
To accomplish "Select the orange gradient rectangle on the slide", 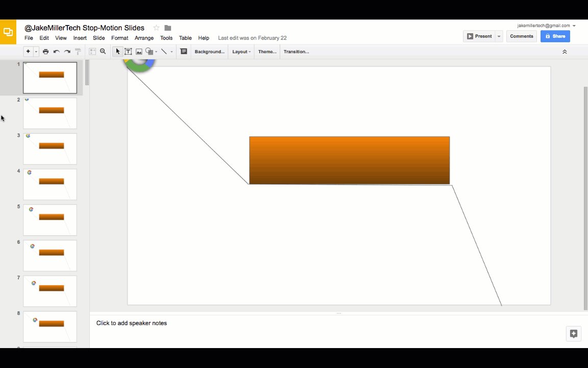I will [350, 160].
